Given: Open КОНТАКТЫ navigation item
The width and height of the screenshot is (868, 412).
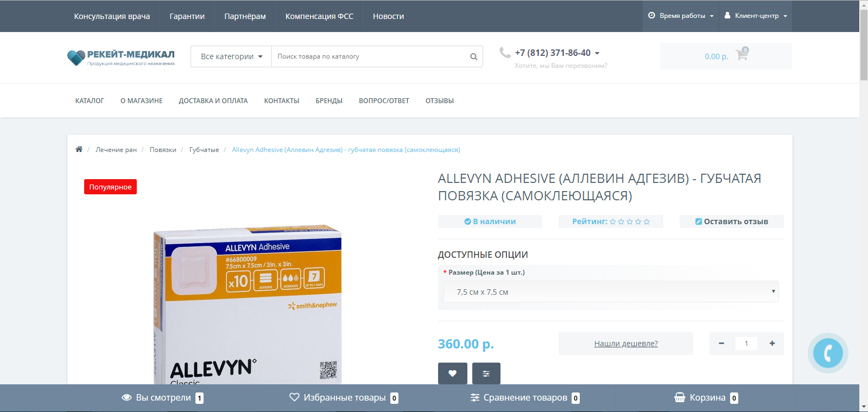Looking at the screenshot, I should click(x=282, y=101).
